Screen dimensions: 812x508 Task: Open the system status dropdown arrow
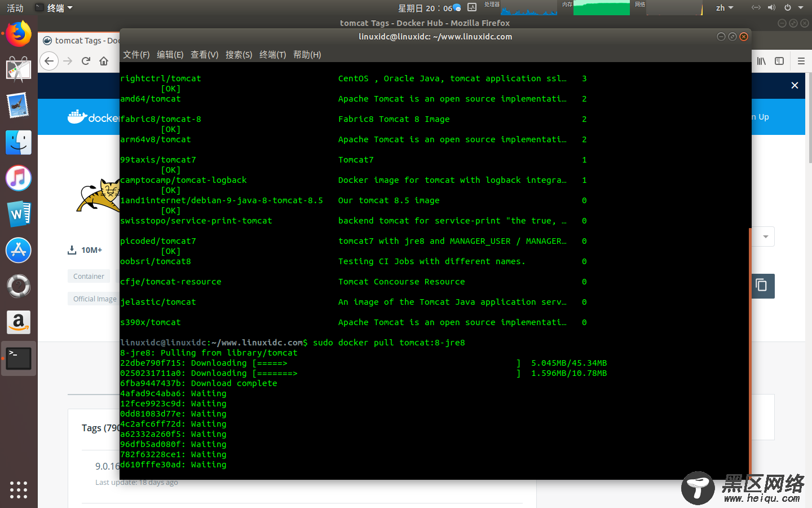tap(801, 8)
